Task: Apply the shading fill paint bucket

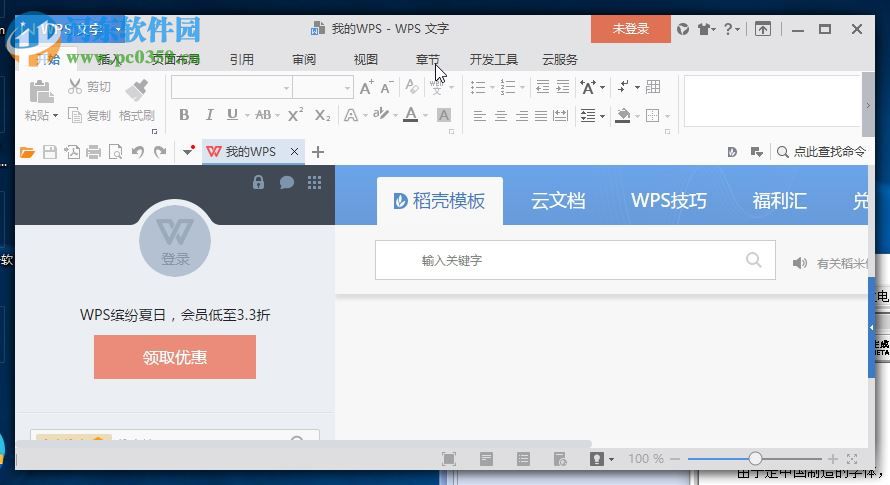Action: click(x=623, y=115)
